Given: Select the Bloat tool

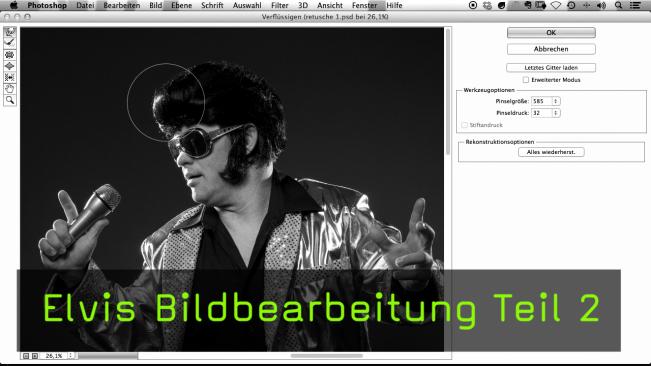Looking at the screenshot, I should [x=10, y=66].
